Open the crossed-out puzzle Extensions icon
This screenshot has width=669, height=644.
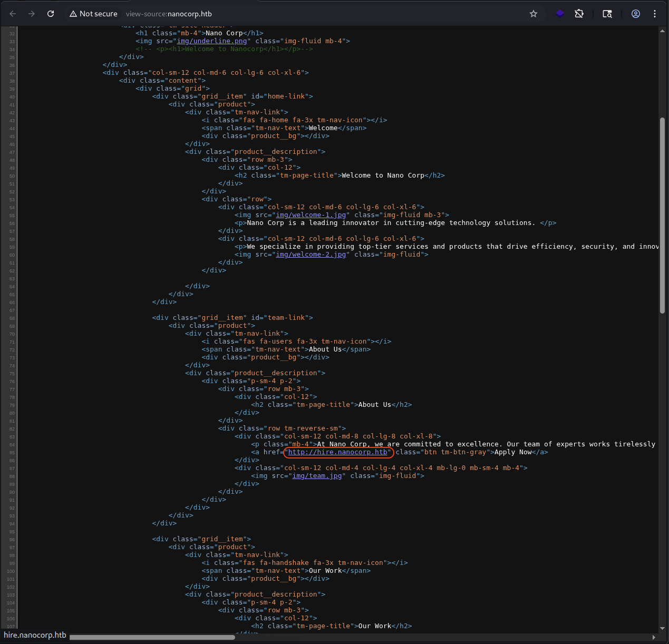pyautogui.click(x=579, y=14)
